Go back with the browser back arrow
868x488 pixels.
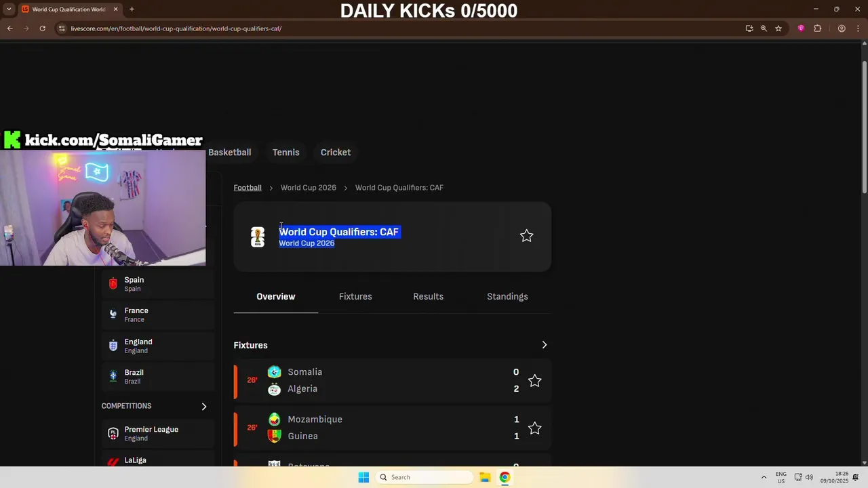click(9, 28)
